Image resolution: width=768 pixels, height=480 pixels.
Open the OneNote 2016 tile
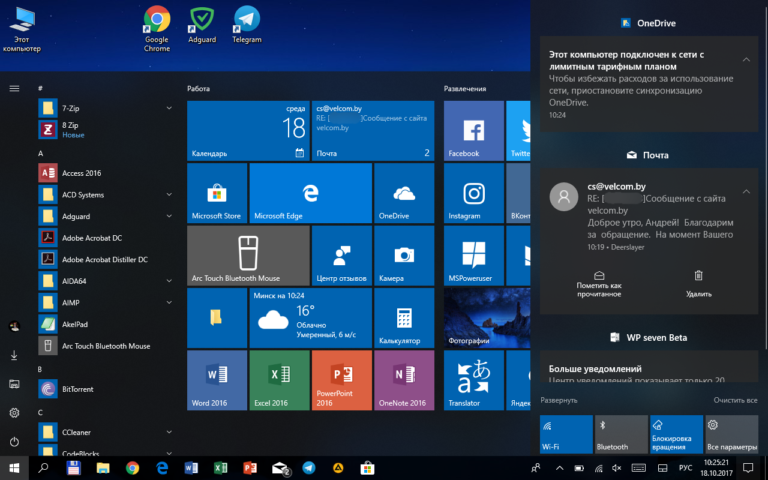pos(404,380)
